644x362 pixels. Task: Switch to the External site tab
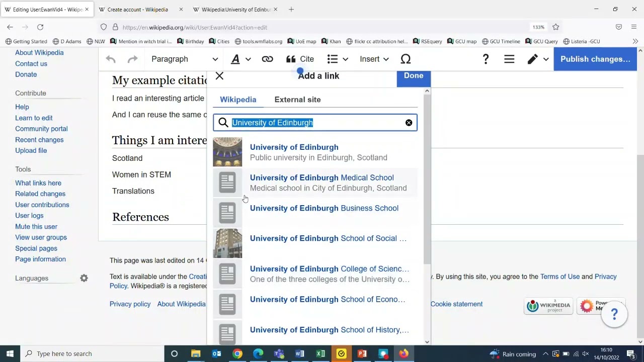[x=297, y=100]
